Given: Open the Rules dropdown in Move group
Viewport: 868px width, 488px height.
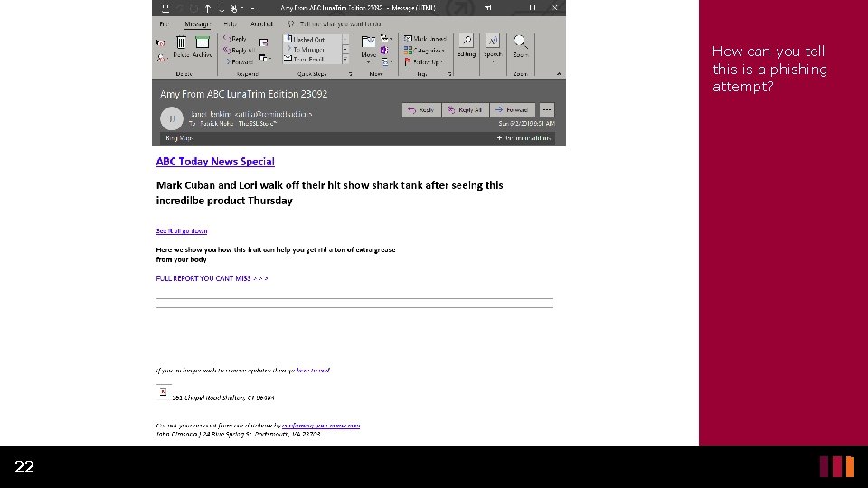Looking at the screenshot, I should (x=386, y=39).
